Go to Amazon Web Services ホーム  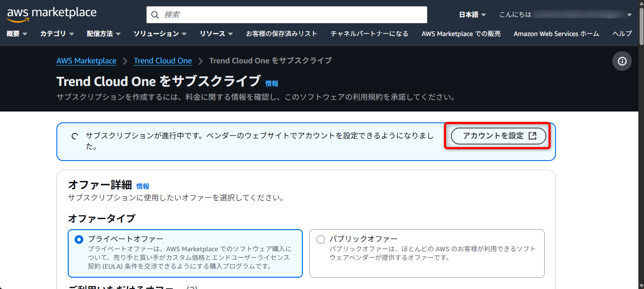[x=556, y=33]
